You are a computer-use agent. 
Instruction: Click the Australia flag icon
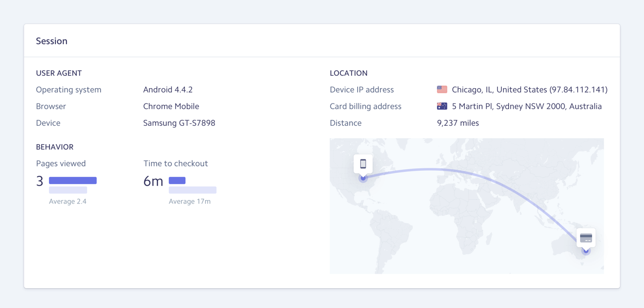pos(442,106)
